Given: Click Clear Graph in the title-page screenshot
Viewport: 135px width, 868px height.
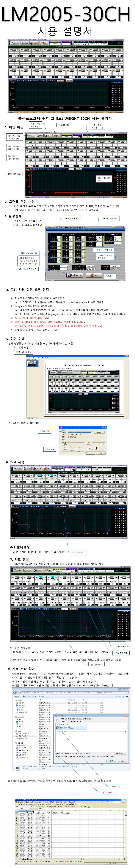Looking at the screenshot, I should [69, 80].
